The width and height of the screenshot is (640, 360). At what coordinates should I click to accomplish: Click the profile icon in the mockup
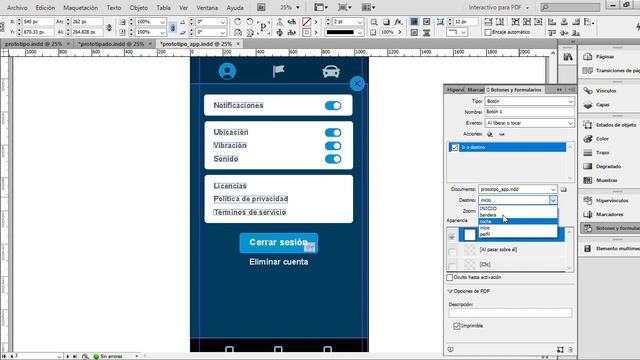pos(227,71)
